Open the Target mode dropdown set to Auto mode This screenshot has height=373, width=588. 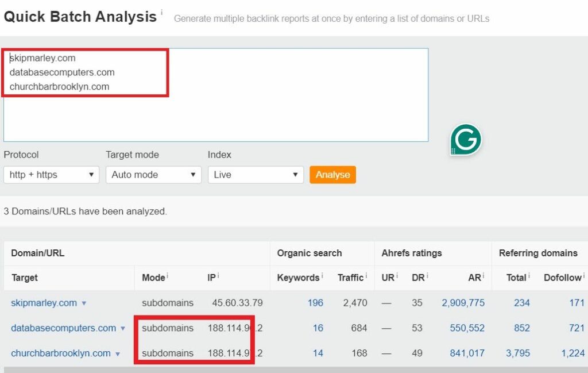point(153,175)
